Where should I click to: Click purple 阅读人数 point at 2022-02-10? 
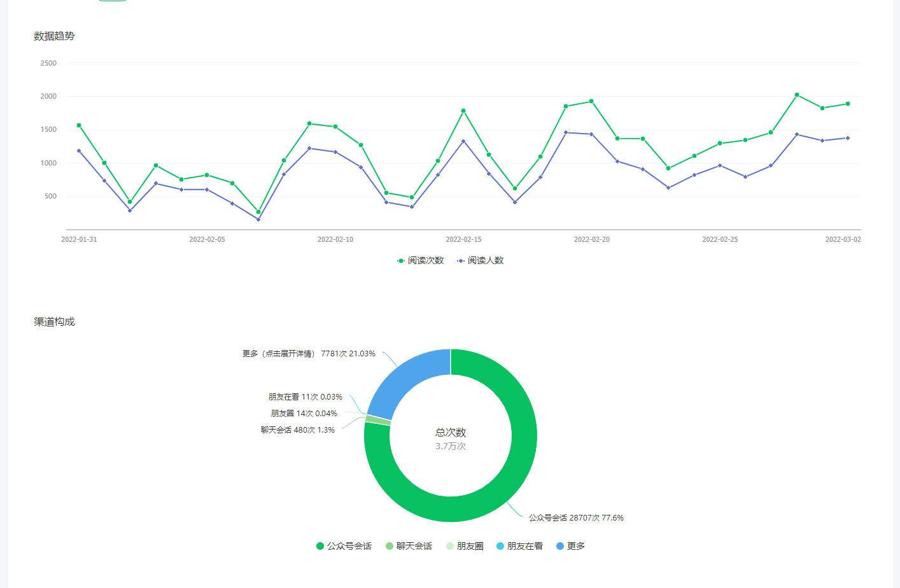pyautogui.click(x=335, y=152)
